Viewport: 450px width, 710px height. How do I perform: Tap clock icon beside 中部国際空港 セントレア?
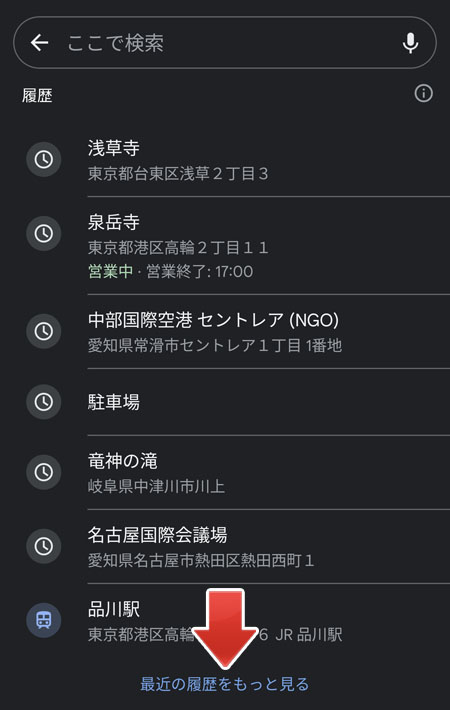(x=43, y=331)
